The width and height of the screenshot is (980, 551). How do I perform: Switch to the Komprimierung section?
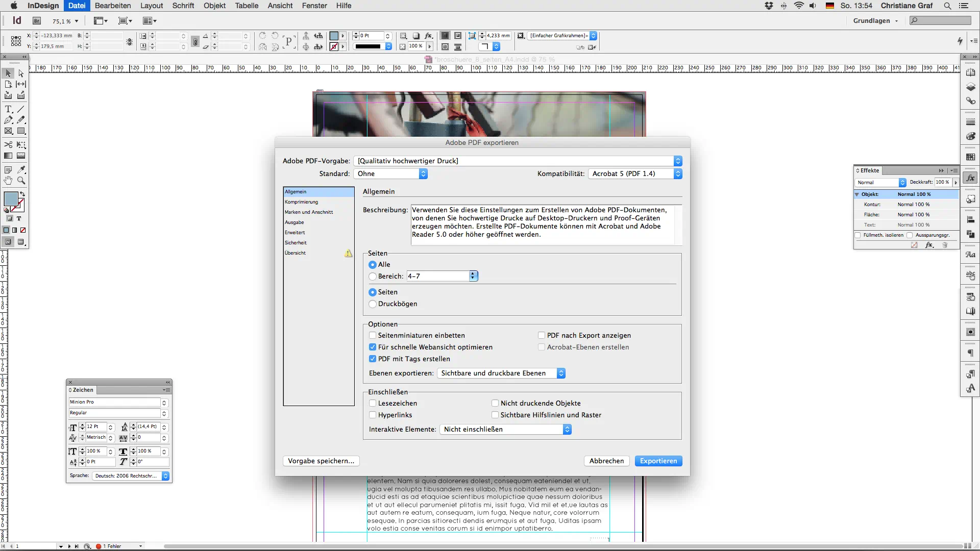click(302, 202)
